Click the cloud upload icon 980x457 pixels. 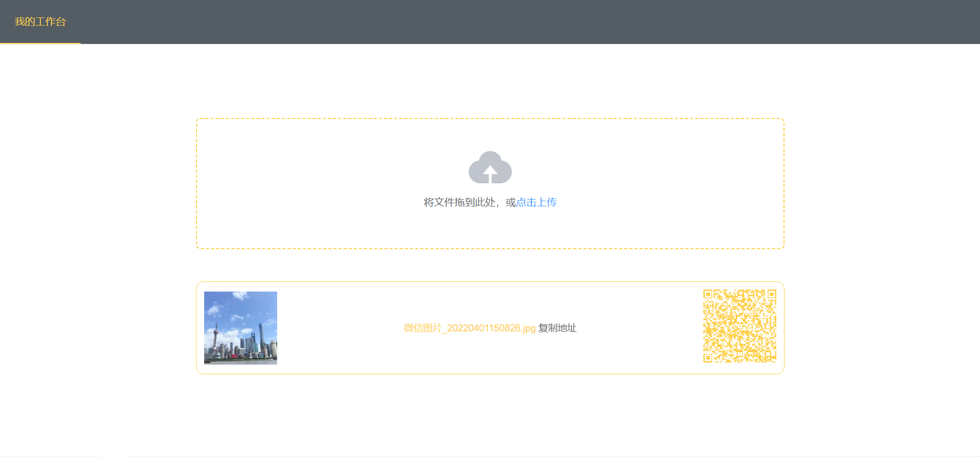click(x=490, y=167)
